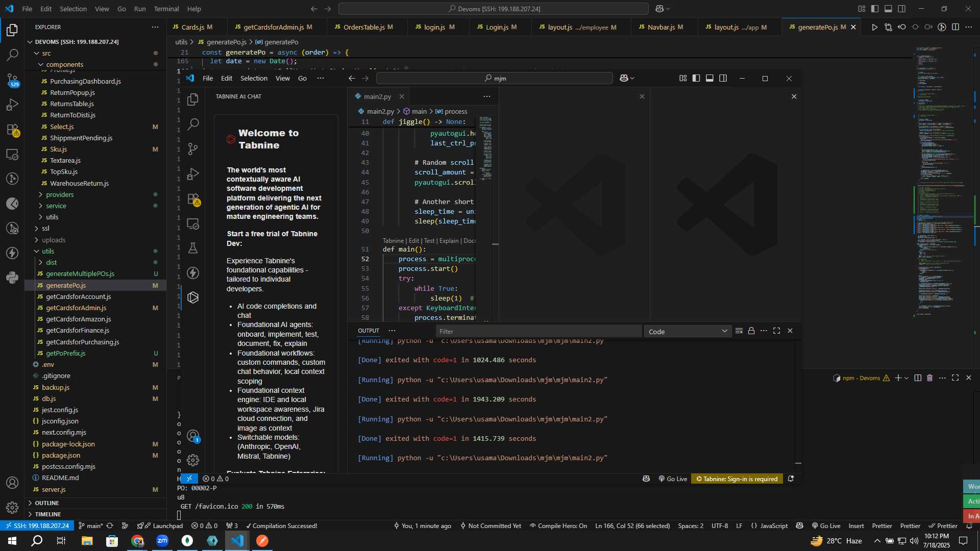
Task: Open Source Control with 529 changes in Devoms
Action: coord(12,80)
